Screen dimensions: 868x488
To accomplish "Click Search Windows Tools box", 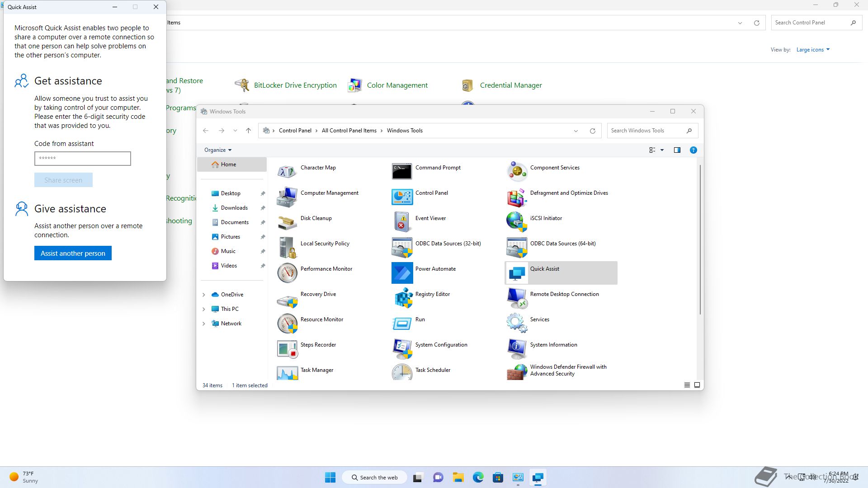I will pos(652,131).
